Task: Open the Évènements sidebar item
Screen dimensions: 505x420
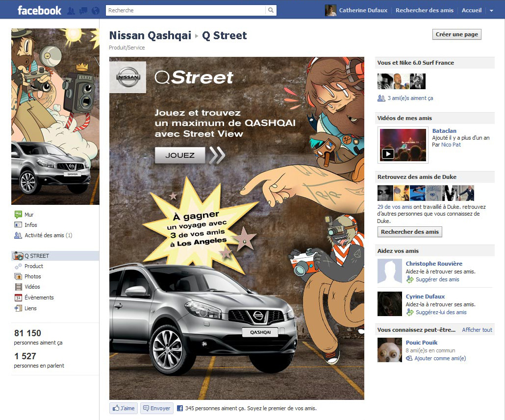Action: [39, 297]
